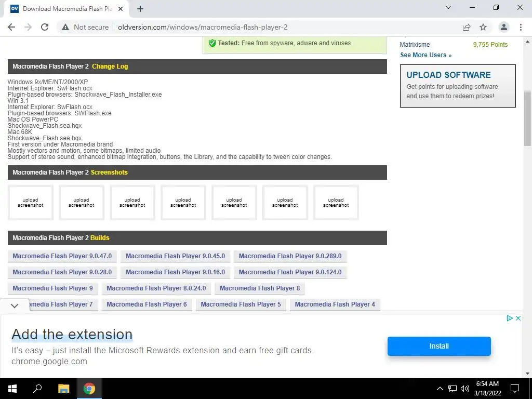Click the chrome.google.com ad text
532x399 pixels.
click(49, 362)
